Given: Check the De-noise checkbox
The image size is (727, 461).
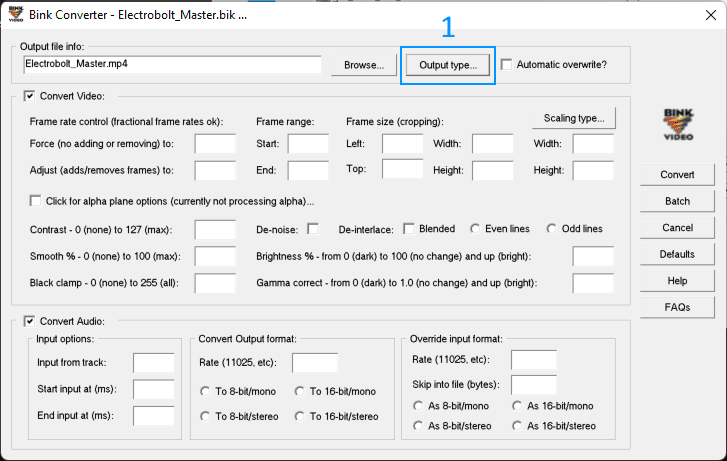Looking at the screenshot, I should tap(313, 229).
